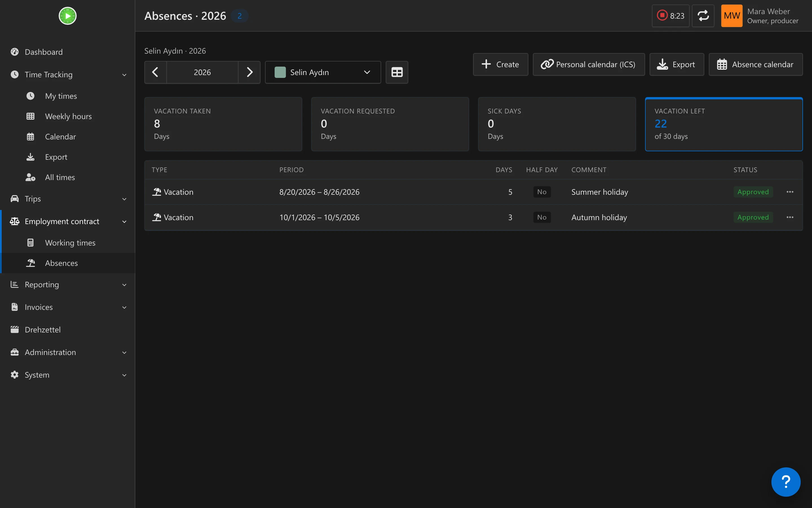Click the green play logo icon
The width and height of the screenshot is (812, 508).
67,16
